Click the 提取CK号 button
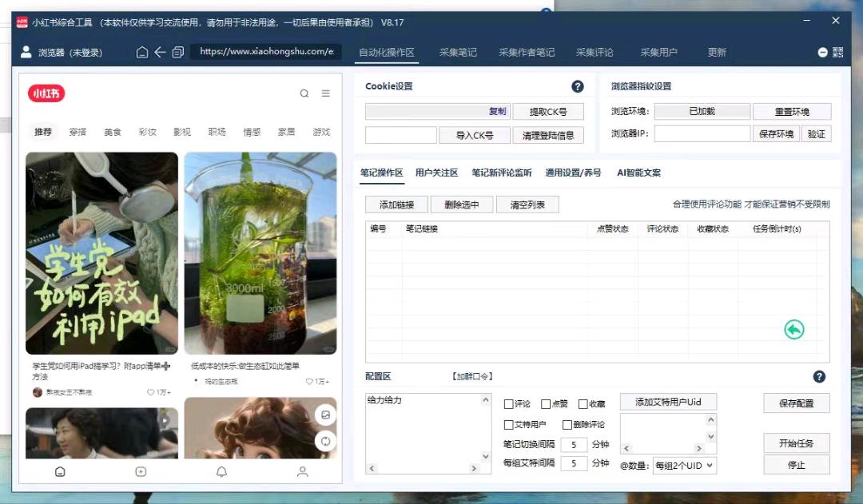863x504 pixels. point(548,112)
